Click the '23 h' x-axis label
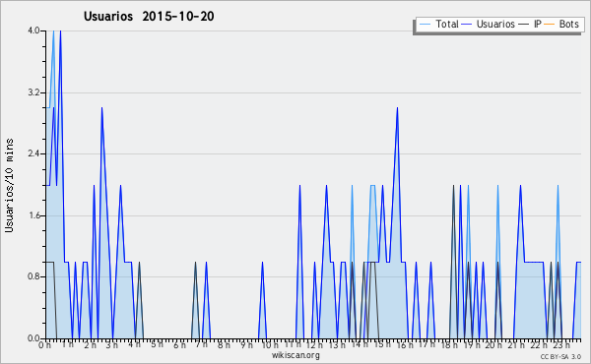Viewport: 591px width, 364px height. [x=560, y=344]
